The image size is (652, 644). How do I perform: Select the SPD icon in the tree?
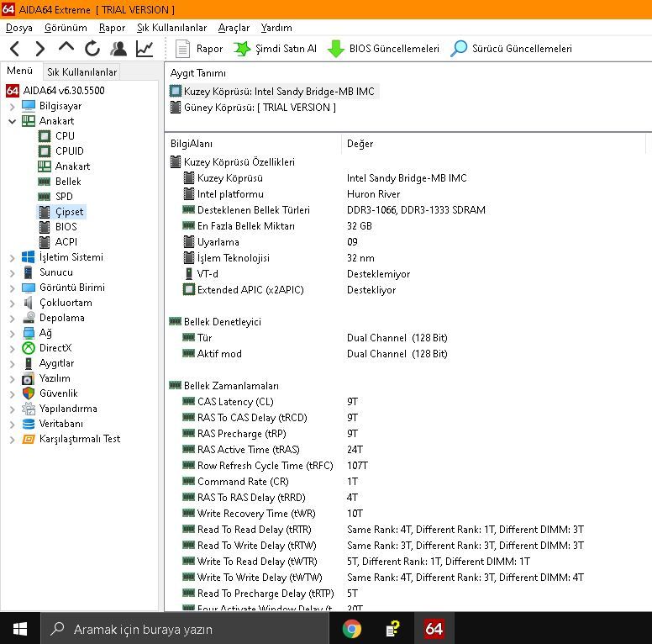tap(45, 197)
